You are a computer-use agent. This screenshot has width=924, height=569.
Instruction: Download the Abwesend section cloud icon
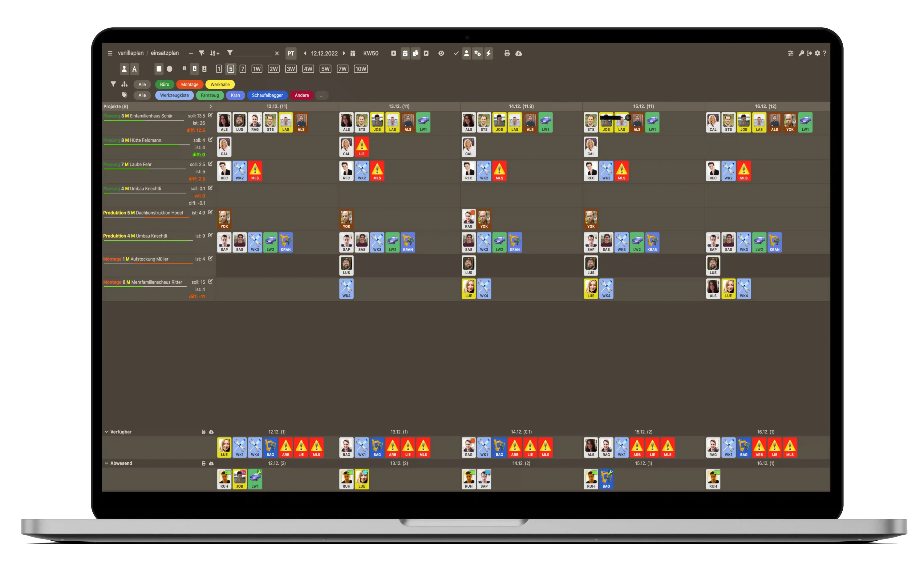[211, 463]
